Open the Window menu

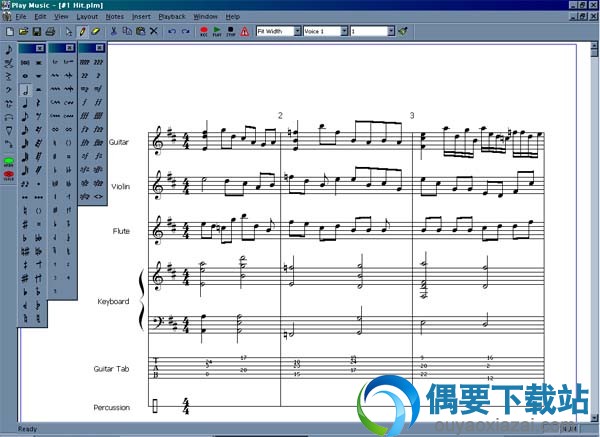point(205,16)
